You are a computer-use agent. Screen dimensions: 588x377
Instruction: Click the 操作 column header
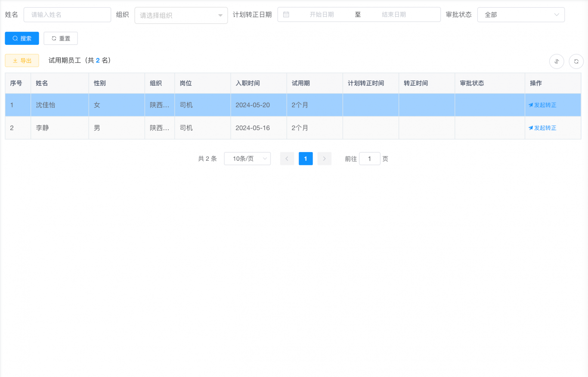click(553, 83)
